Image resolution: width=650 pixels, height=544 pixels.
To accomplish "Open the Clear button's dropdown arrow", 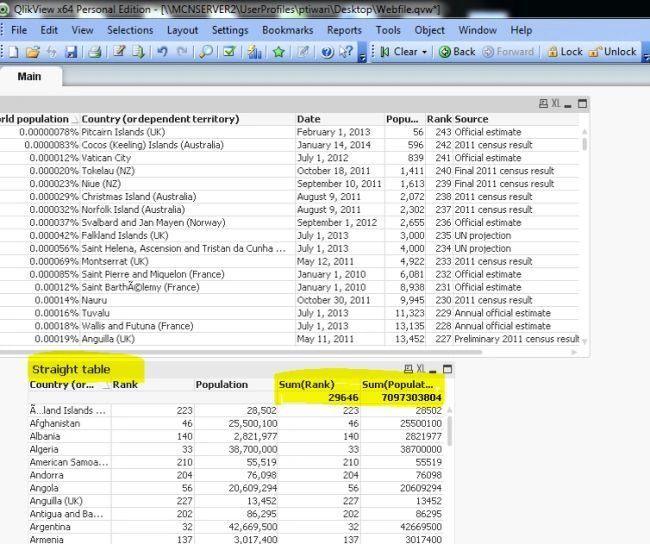I will click(x=424, y=52).
